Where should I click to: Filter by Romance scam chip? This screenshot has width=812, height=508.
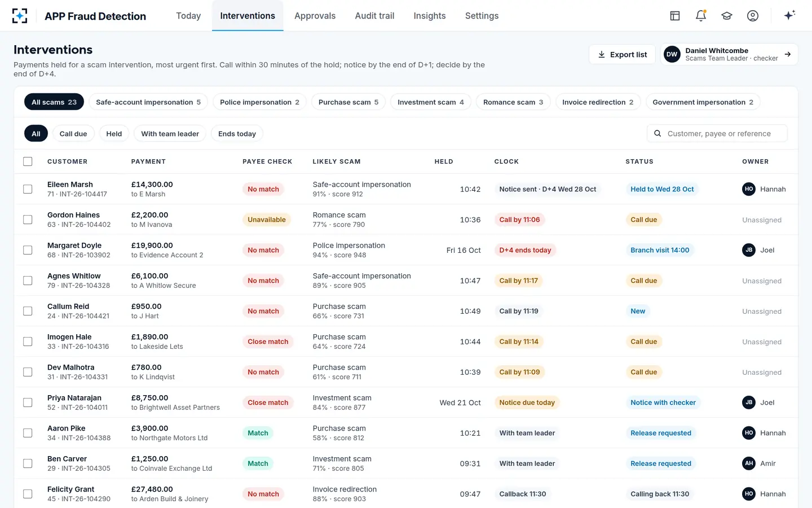click(513, 102)
